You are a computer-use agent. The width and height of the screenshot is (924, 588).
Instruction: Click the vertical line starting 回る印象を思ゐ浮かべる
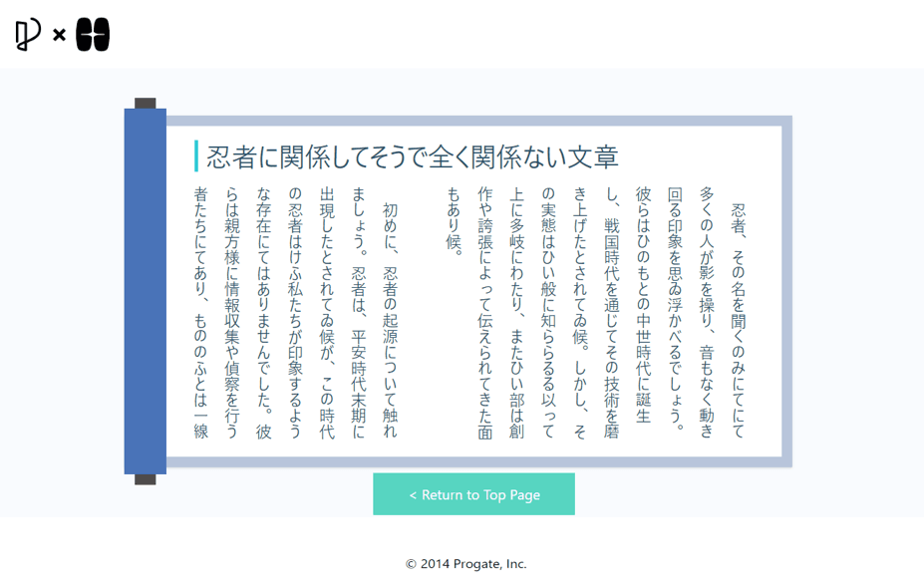tap(675, 309)
